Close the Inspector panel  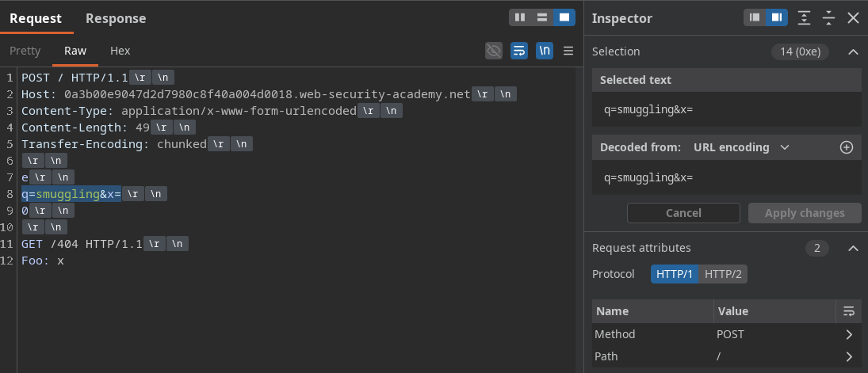(853, 17)
